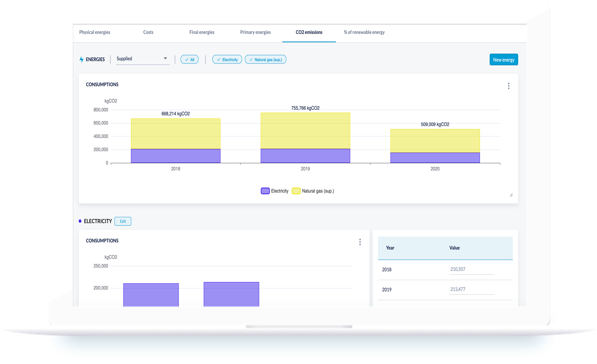Viewport: 597px width, 364px height.
Task: Click the lightning bolt Energies icon
Action: 81,59
